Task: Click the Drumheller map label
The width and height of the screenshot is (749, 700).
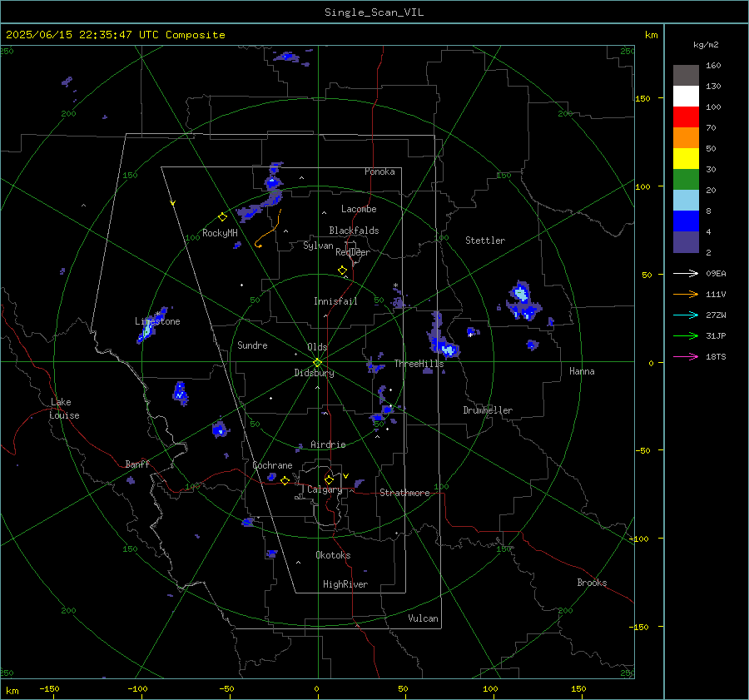Action: tap(488, 410)
